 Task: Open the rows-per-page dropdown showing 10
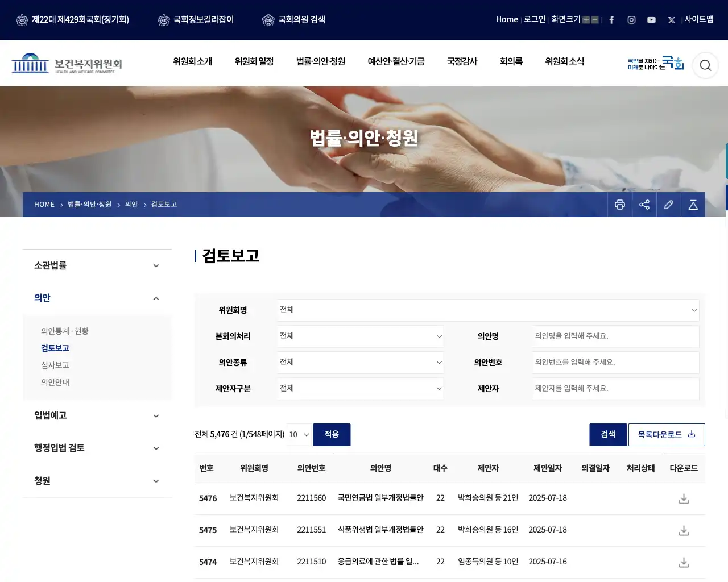[299, 435]
